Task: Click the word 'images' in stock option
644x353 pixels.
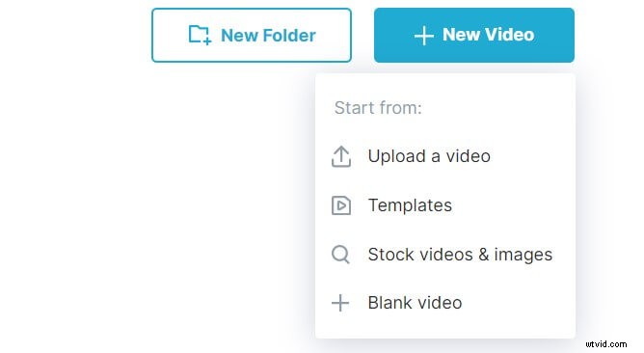Action: click(523, 256)
